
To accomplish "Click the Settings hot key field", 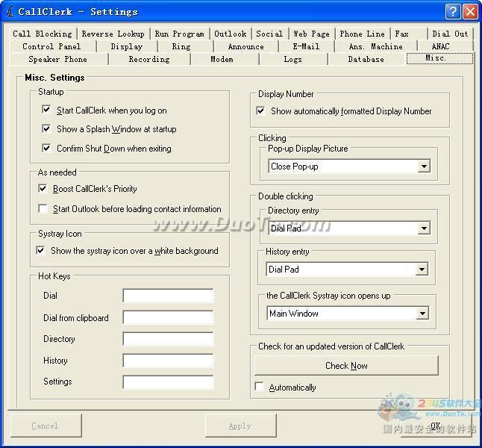I will [168, 382].
